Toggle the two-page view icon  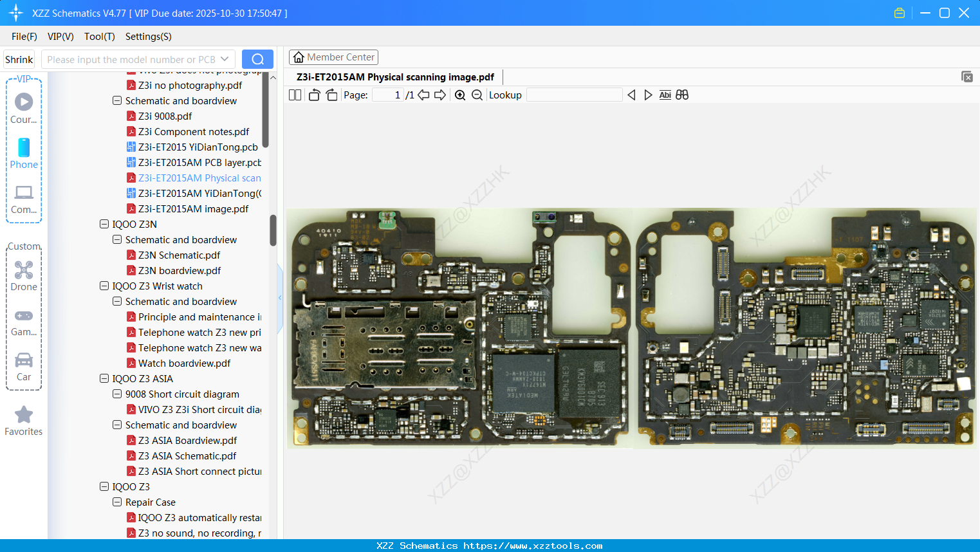coord(295,95)
